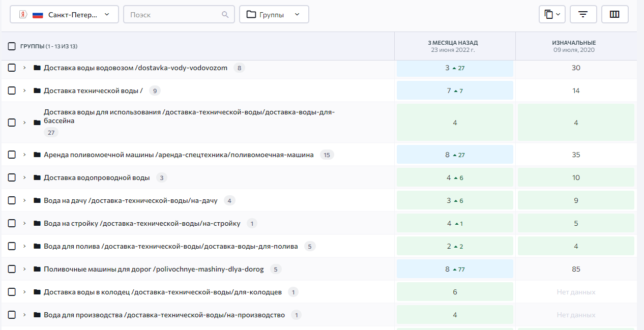
Task: Expand the Доставка технической воды group
Action: (x=24, y=91)
